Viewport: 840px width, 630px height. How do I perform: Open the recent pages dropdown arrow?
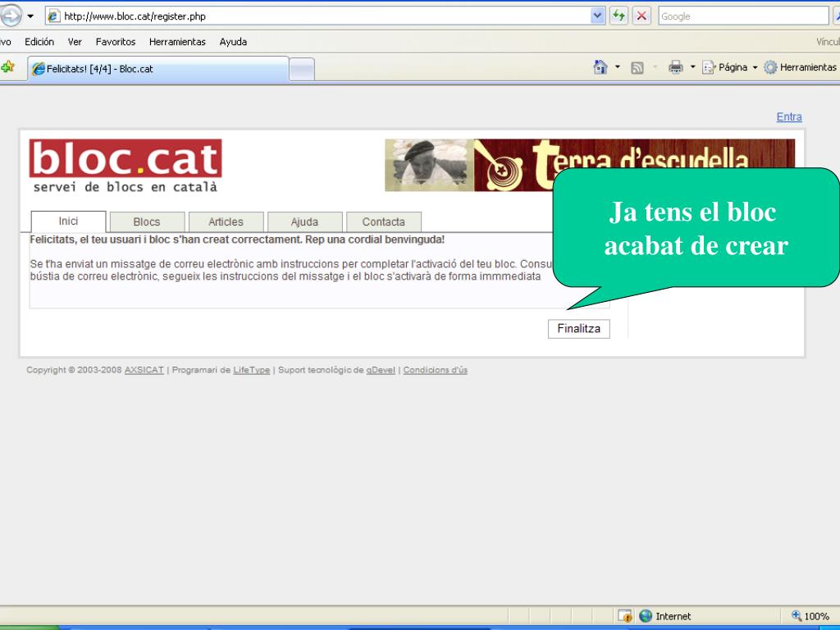point(30,16)
